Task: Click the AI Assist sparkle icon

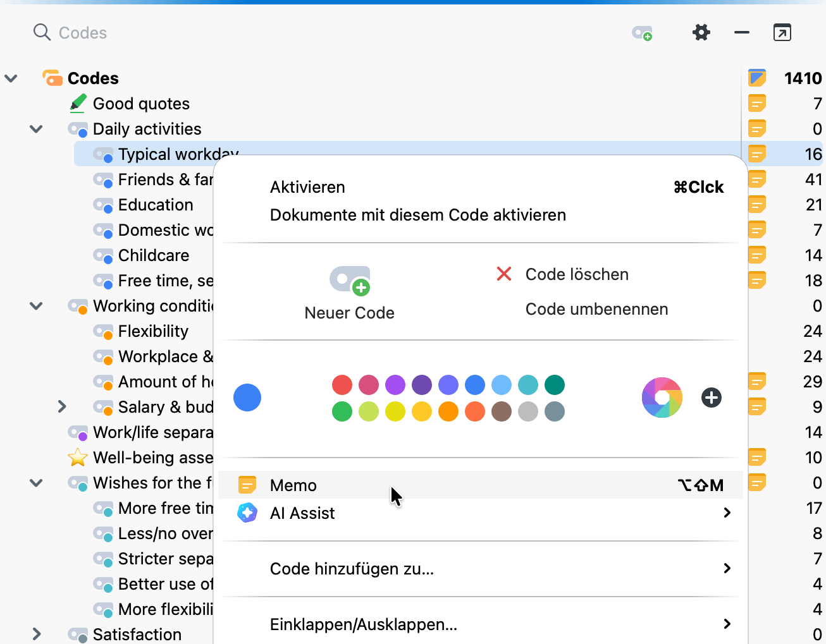Action: tap(247, 513)
